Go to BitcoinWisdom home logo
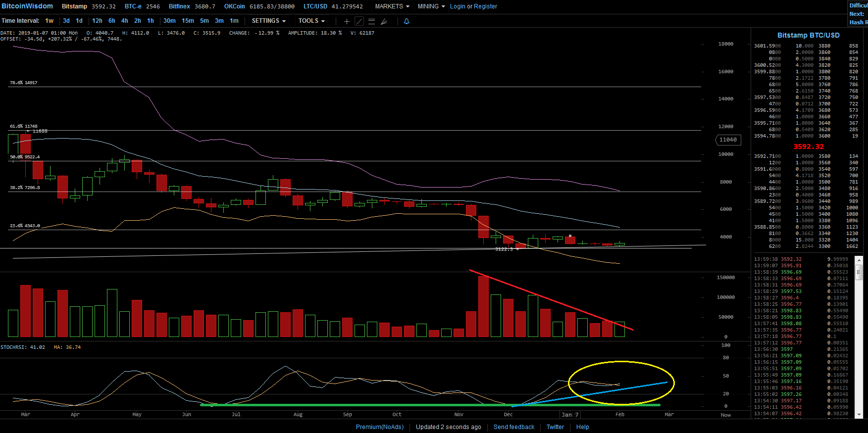Screen dimensions: 868x433 click(x=27, y=6)
